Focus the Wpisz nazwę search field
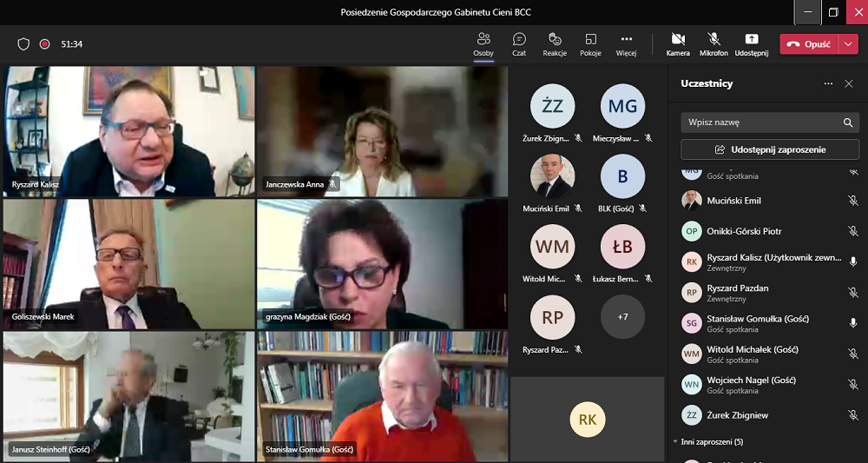Image resolution: width=868 pixels, height=463 pixels. click(x=770, y=122)
